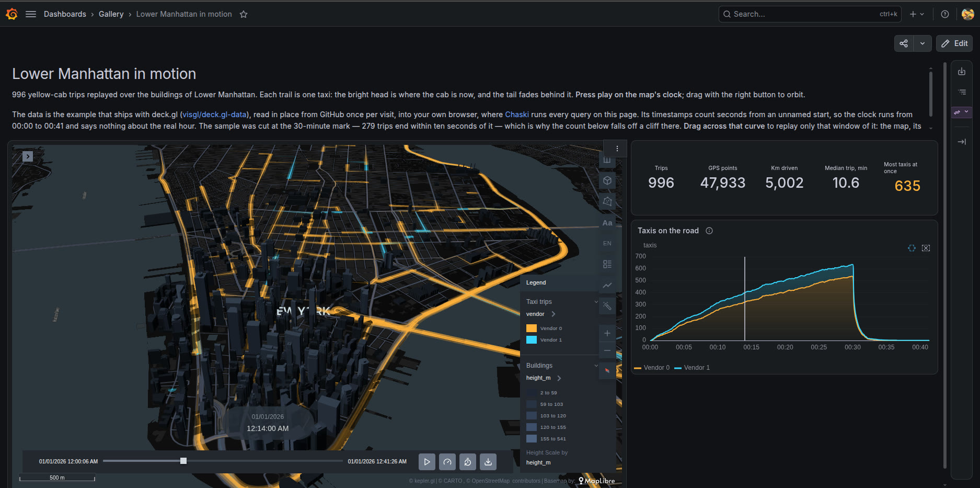Open the share options dropdown arrow
Viewport: 980px width, 488px height.
click(923, 43)
